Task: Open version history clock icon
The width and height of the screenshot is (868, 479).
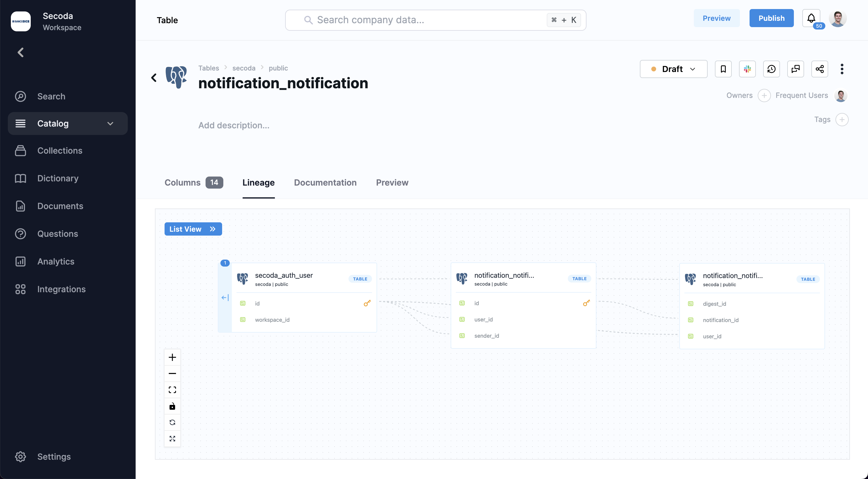Action: (771, 69)
